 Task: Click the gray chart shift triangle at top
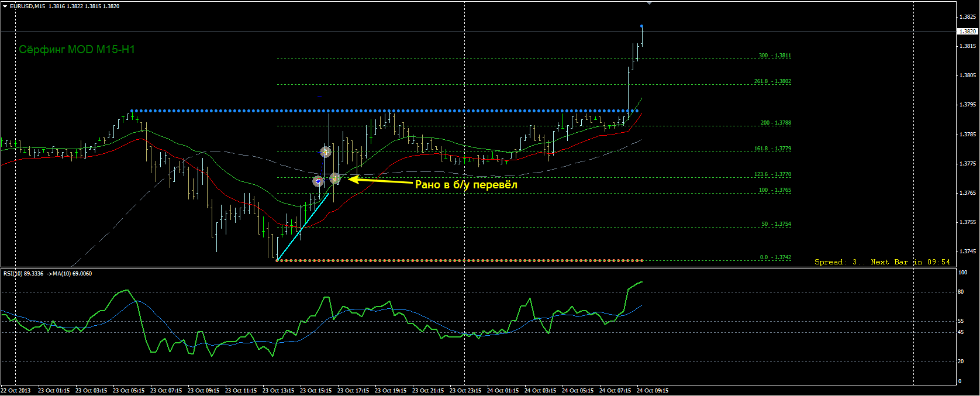[648, 4]
